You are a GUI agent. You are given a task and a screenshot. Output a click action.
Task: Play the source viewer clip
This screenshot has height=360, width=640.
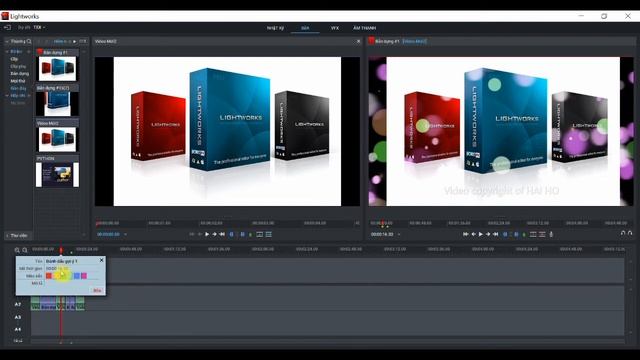207,234
